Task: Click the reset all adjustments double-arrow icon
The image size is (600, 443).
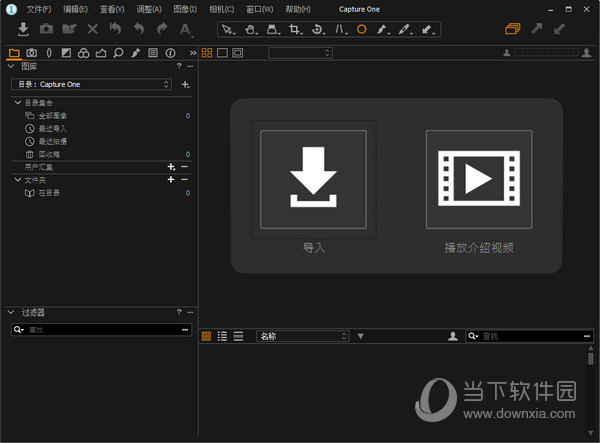Action: coord(115,29)
